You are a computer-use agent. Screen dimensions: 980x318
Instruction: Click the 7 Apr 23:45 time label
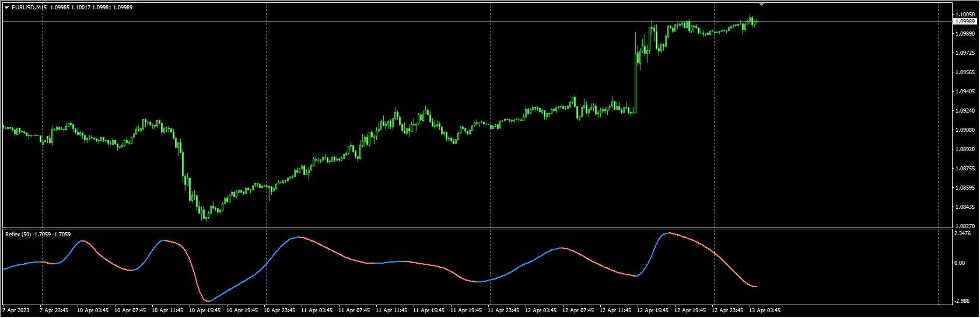point(54,310)
